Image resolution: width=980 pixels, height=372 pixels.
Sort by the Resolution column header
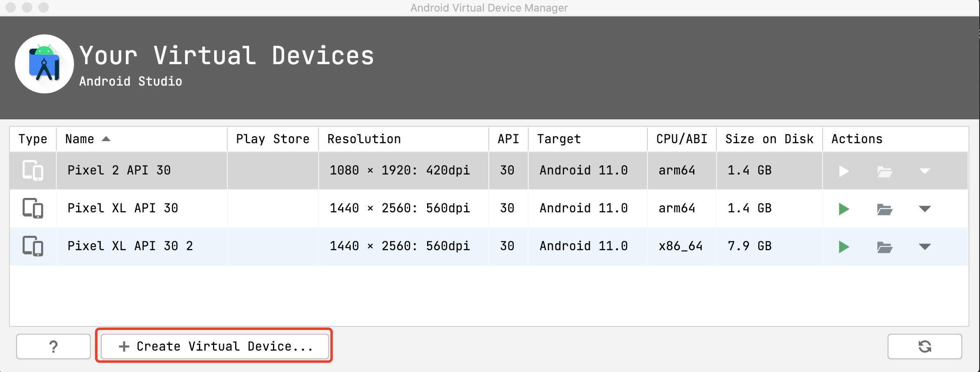[x=364, y=139]
